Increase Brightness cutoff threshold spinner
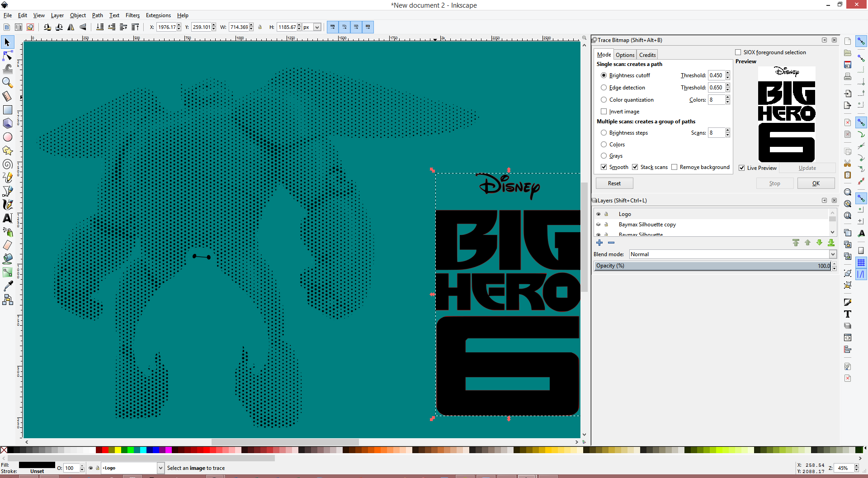 point(728,73)
